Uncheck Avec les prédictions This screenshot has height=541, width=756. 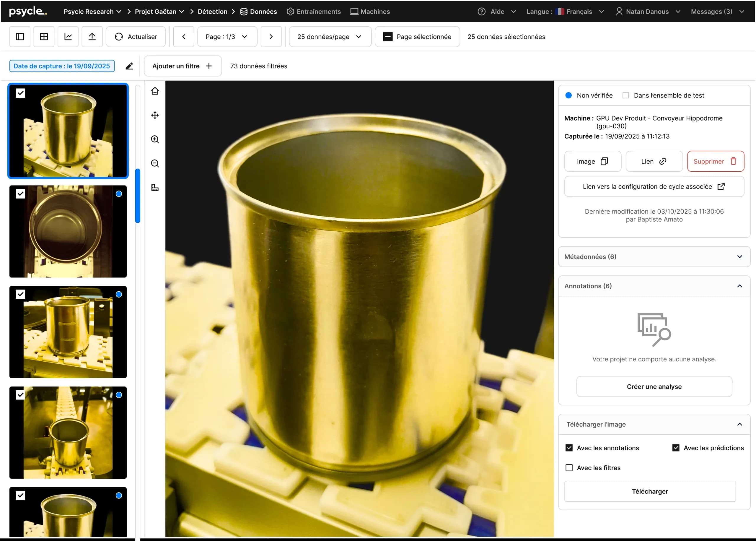pos(676,448)
